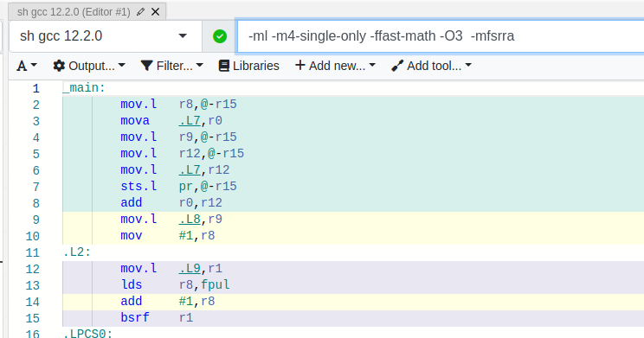This screenshot has width=644, height=338.
Task: Click the lds instruction on line 13
Action: click(x=132, y=284)
